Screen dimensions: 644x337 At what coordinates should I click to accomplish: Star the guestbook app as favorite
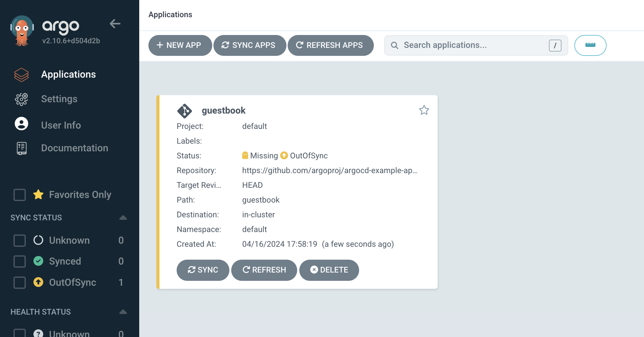pyautogui.click(x=424, y=110)
